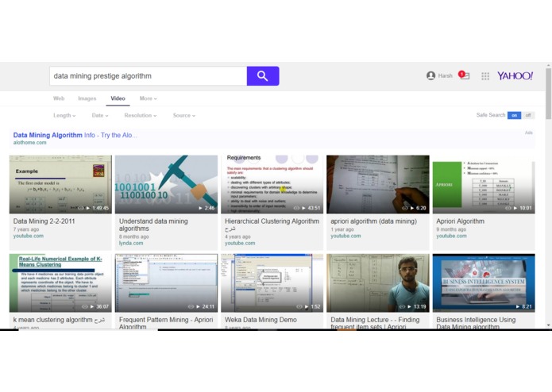Image resolution: width=552 pixels, height=392 pixels.
Task: Click the vertical scrollbar thumb
Action: click(x=549, y=94)
